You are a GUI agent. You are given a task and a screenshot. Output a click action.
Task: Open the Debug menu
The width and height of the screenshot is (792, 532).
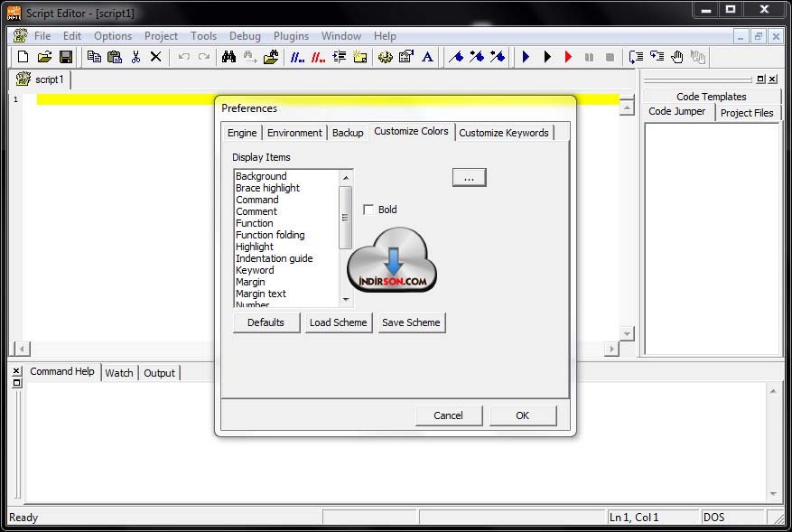click(245, 36)
